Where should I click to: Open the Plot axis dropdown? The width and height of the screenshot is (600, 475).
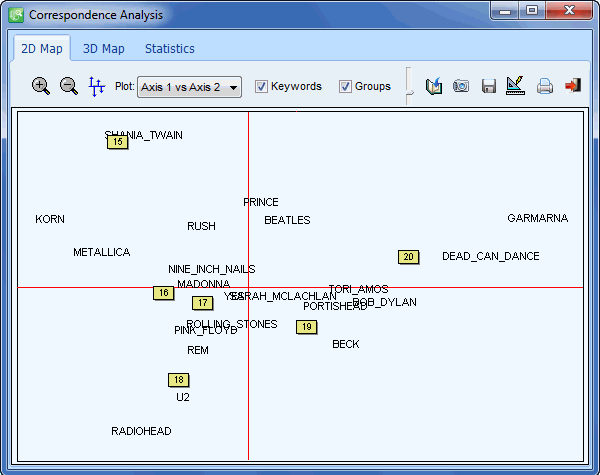tap(189, 87)
